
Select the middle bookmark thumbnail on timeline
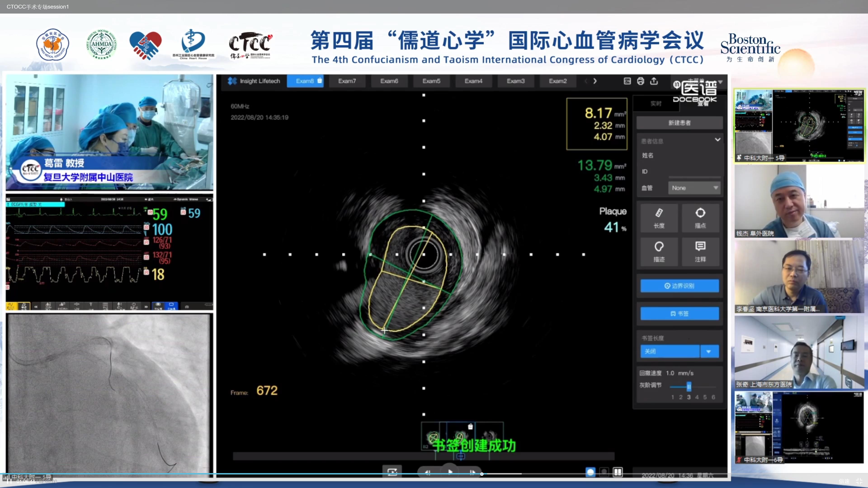[461, 436]
